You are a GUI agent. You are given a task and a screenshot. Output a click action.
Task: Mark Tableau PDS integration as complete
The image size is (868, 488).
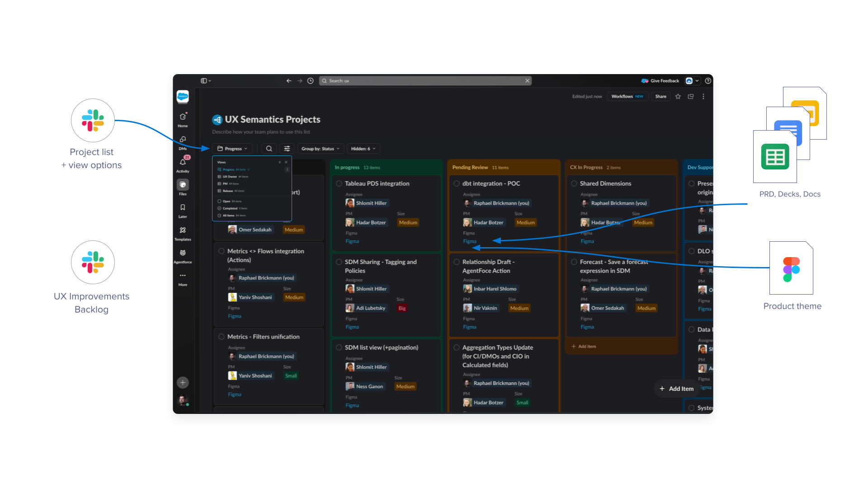[339, 183]
